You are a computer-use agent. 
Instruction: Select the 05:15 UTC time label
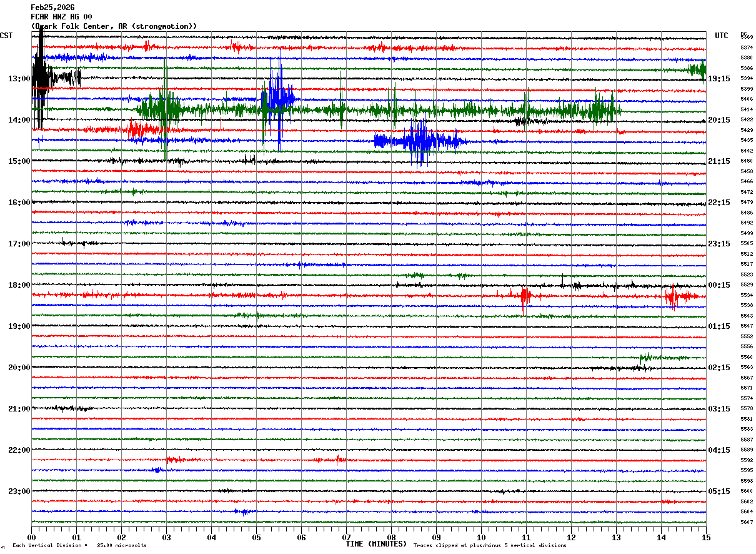[x=719, y=491]
